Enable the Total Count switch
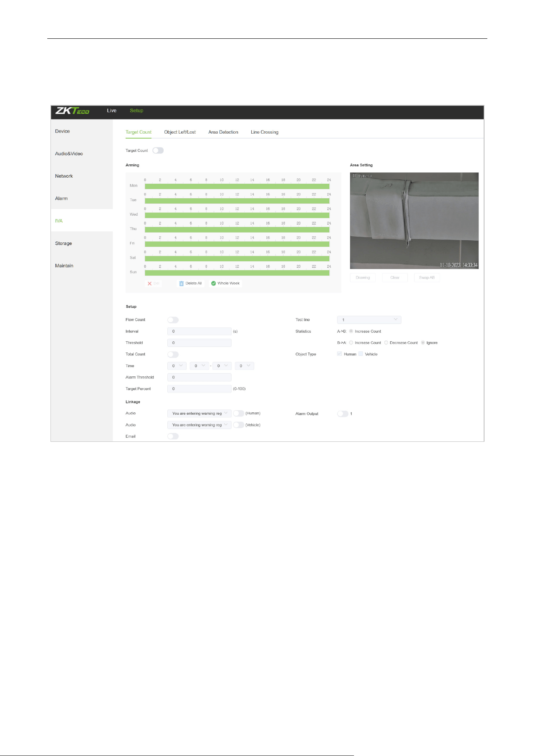Screen dimensions: 535x756 pyautogui.click(x=173, y=355)
